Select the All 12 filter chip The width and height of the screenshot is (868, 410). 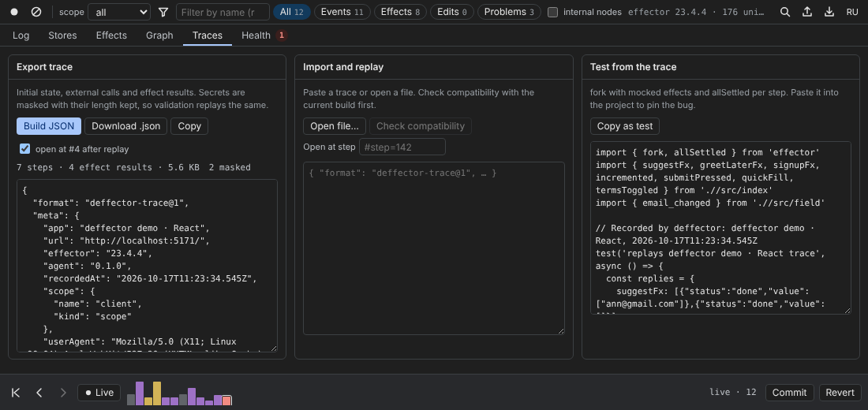coord(292,12)
